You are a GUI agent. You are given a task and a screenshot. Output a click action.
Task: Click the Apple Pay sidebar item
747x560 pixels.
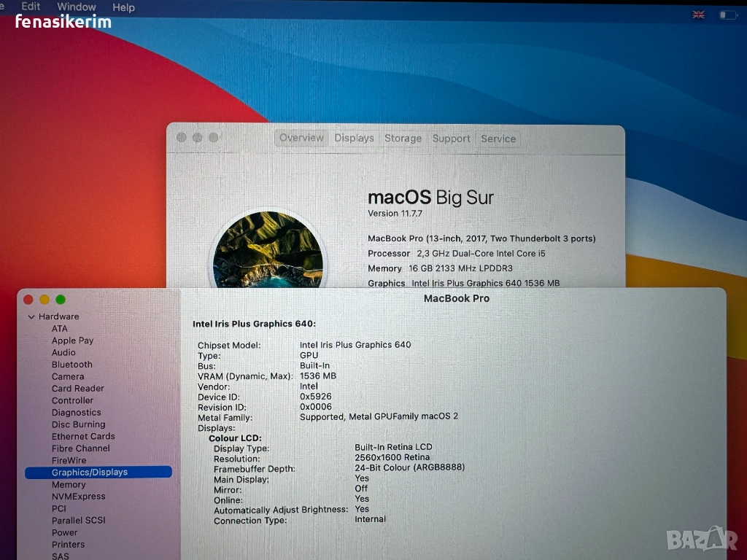coord(72,341)
